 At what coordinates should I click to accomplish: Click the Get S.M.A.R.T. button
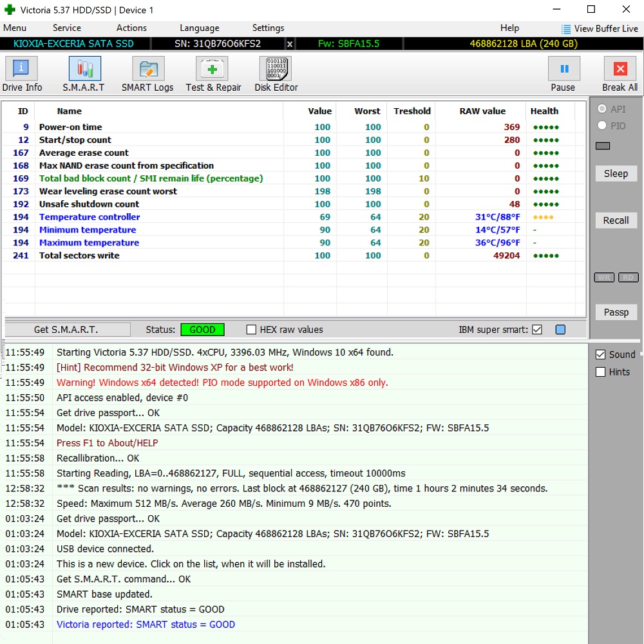(x=66, y=329)
